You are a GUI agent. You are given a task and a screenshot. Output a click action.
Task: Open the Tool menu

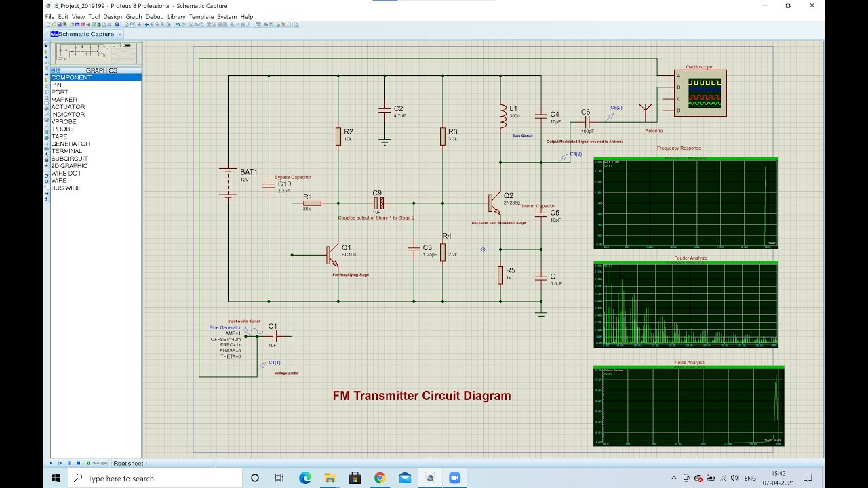pos(94,16)
